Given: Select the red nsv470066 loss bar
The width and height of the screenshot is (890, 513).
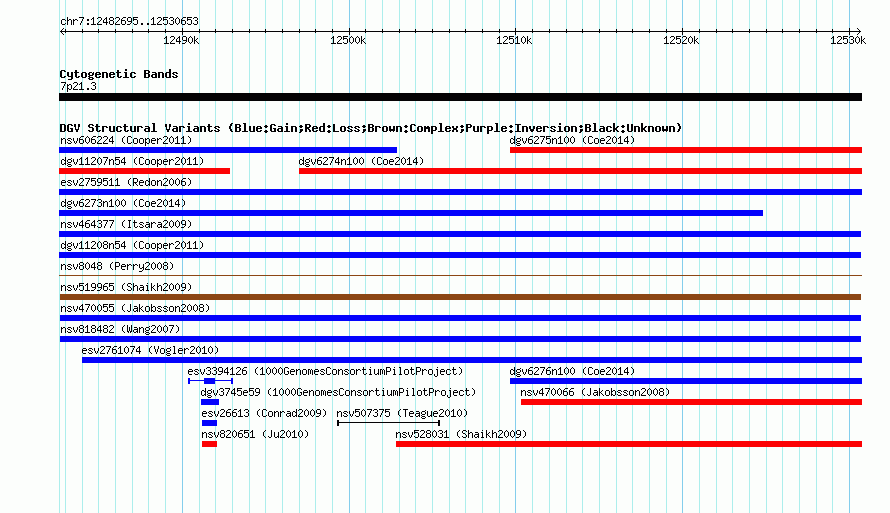Looking at the screenshot, I should (x=691, y=402).
